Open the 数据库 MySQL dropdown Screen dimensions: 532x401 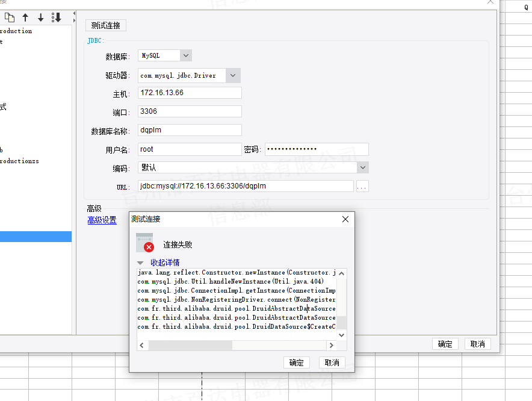(x=185, y=55)
